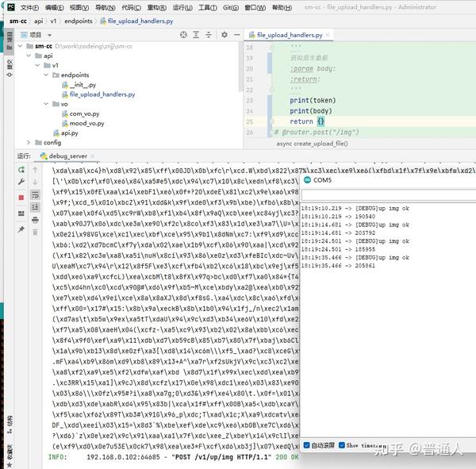Select mood_vo.py in project tree
This screenshot has width=476, height=469.
pyautogui.click(x=83, y=124)
